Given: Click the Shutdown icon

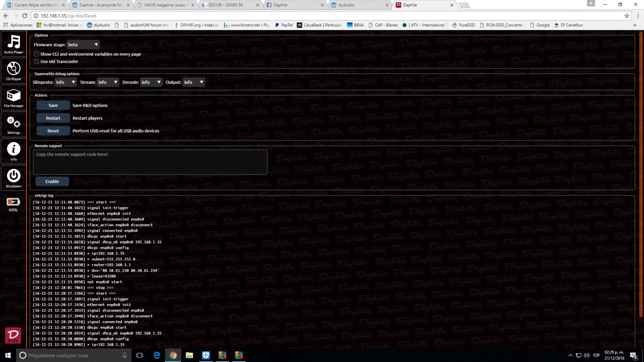Looking at the screenshot, I should [x=13, y=178].
